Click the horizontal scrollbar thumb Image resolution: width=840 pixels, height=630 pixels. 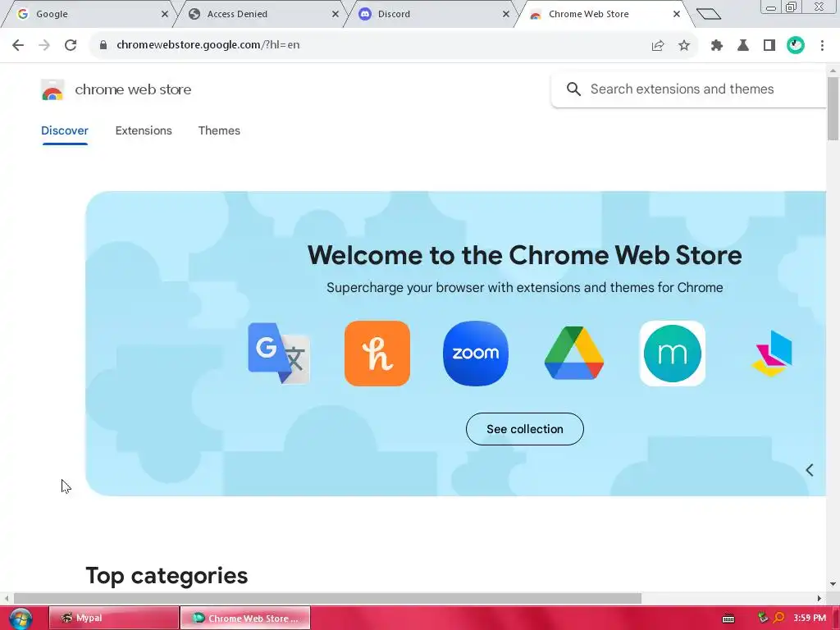327,598
